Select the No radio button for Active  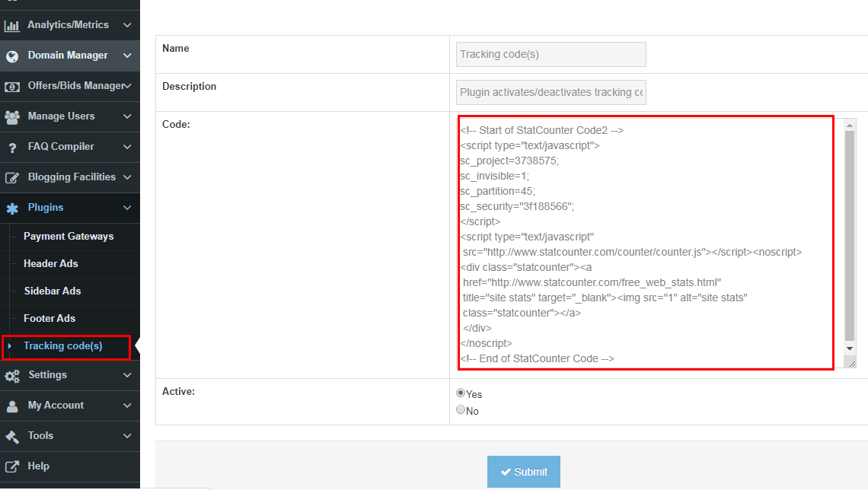pos(461,409)
